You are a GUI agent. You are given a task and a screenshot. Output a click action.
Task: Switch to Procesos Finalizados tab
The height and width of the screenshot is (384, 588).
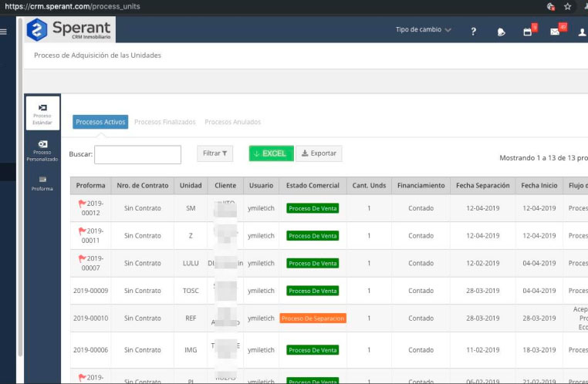pyautogui.click(x=164, y=122)
